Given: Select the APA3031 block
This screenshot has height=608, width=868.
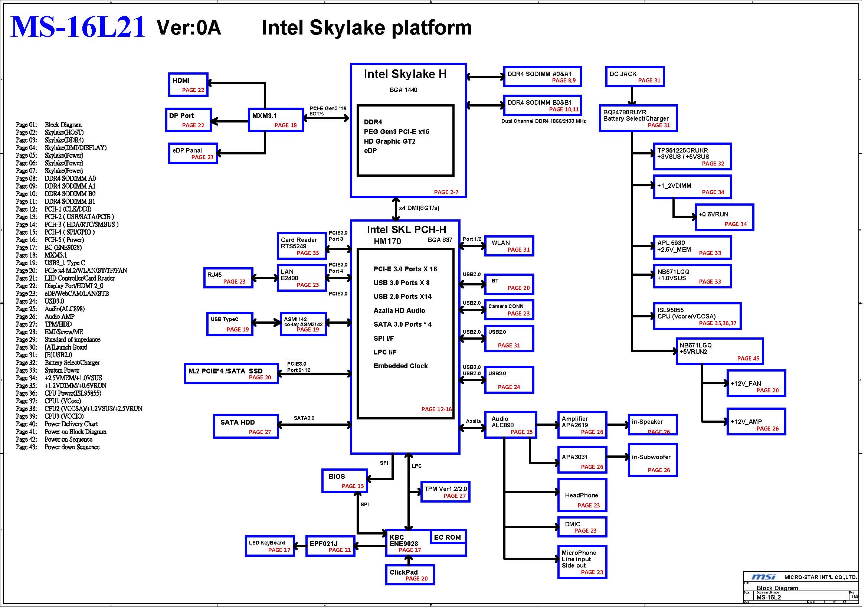Looking at the screenshot, I should (582, 460).
